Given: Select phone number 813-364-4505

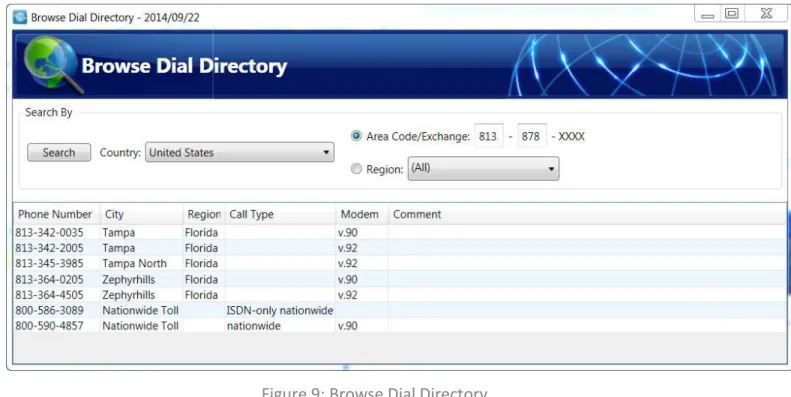Looking at the screenshot, I should click(x=49, y=295).
